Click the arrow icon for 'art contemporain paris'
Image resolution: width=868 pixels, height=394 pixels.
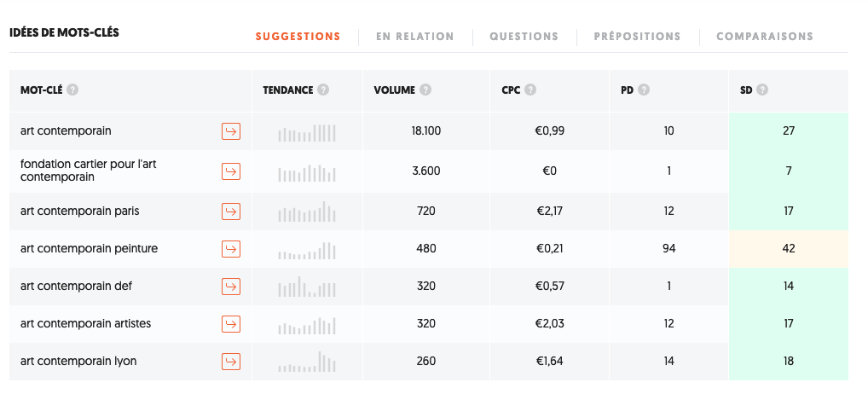coord(231,211)
